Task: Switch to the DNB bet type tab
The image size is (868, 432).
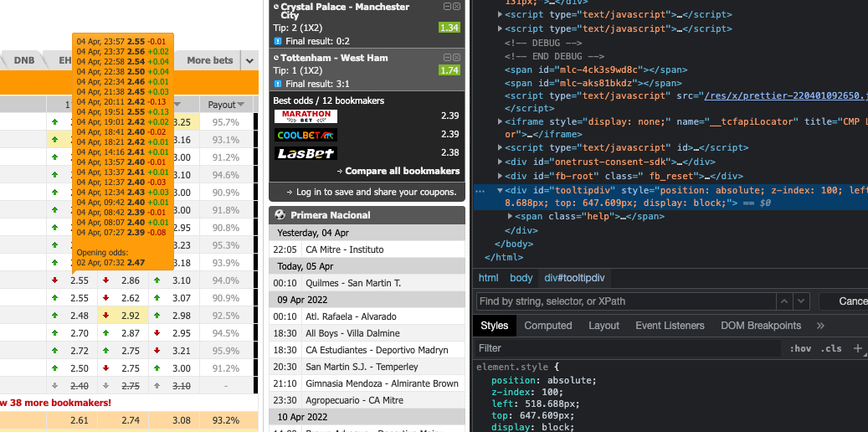Action: 24,60
